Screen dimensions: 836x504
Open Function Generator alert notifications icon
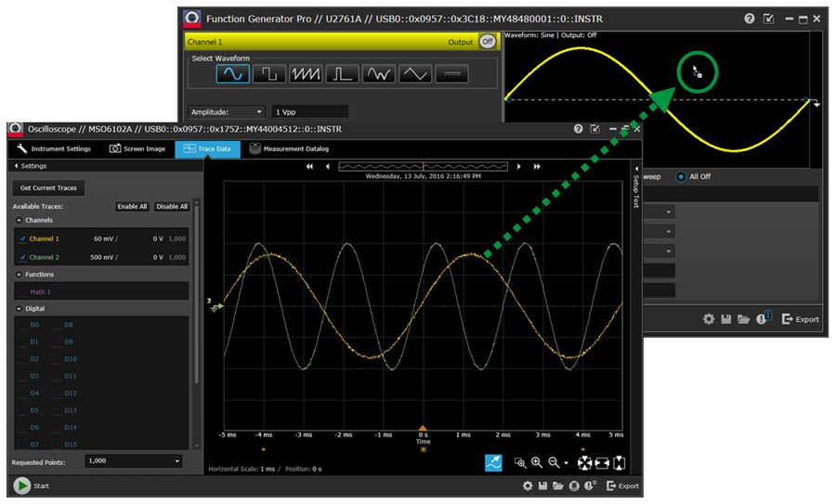763,318
